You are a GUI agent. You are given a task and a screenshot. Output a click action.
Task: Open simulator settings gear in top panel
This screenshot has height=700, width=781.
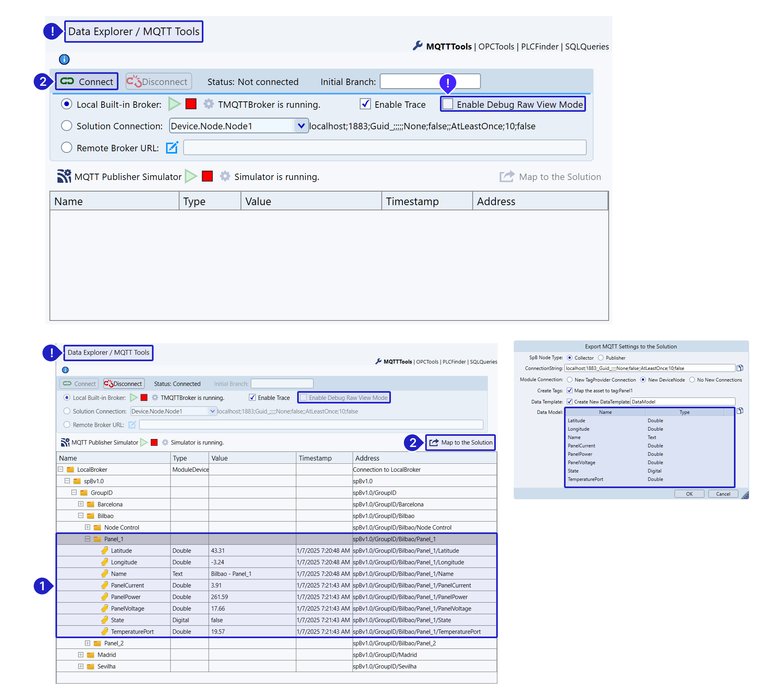[x=225, y=176]
